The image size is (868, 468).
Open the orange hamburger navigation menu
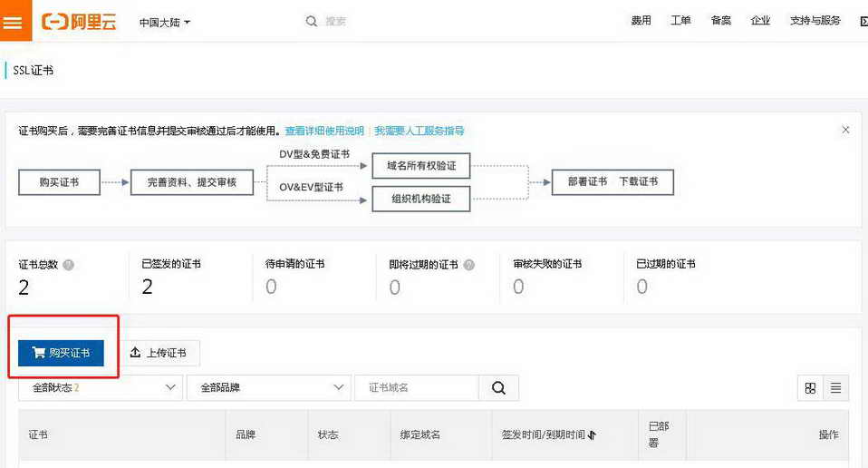[x=13, y=22]
